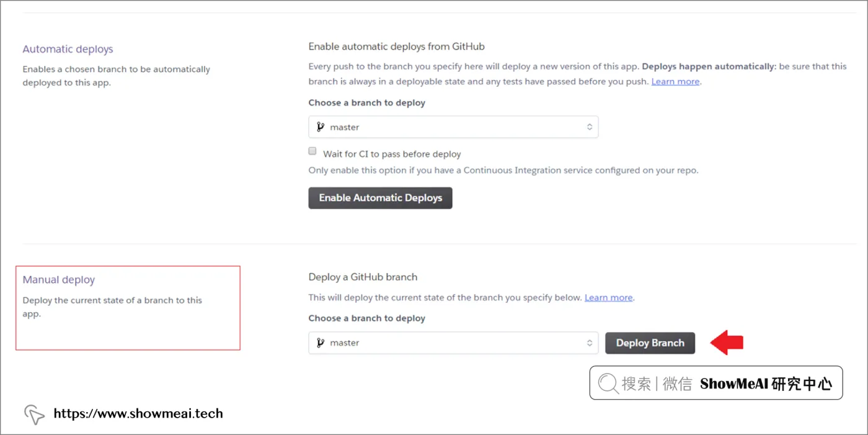Screen dimensions: 868x435
Task: Open Learn more link under automatic deploys
Action: coord(675,81)
